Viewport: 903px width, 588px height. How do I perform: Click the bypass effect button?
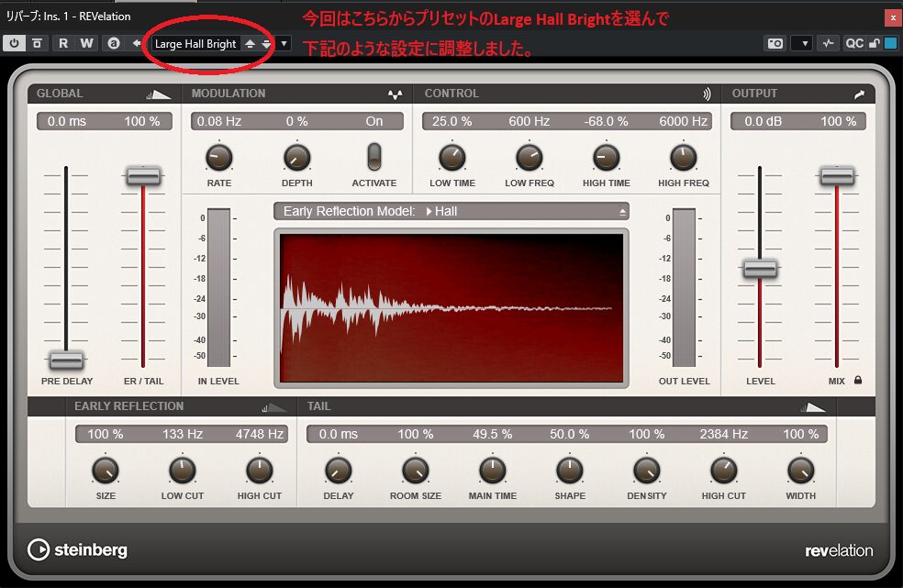pyautogui.click(x=38, y=43)
